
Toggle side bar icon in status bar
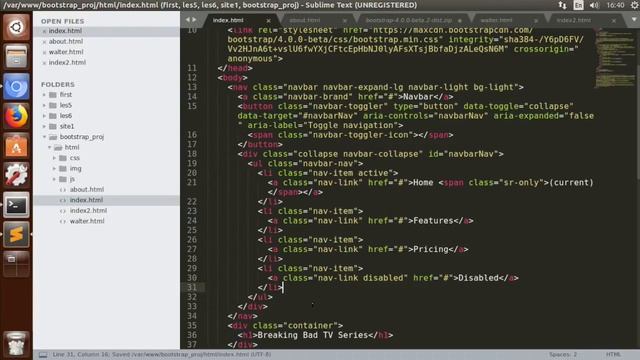click(43, 355)
